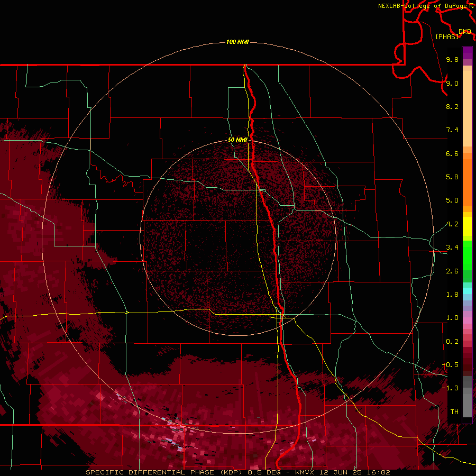Click the 2.6 value on the color scale
Viewport: 476px width, 476px height.
tap(452, 271)
